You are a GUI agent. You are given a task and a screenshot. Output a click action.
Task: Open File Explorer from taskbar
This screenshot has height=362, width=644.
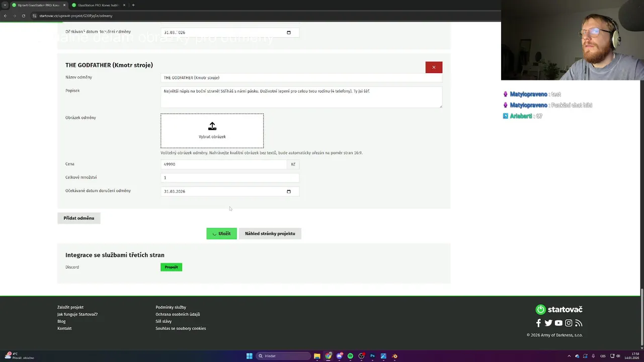pos(317,356)
